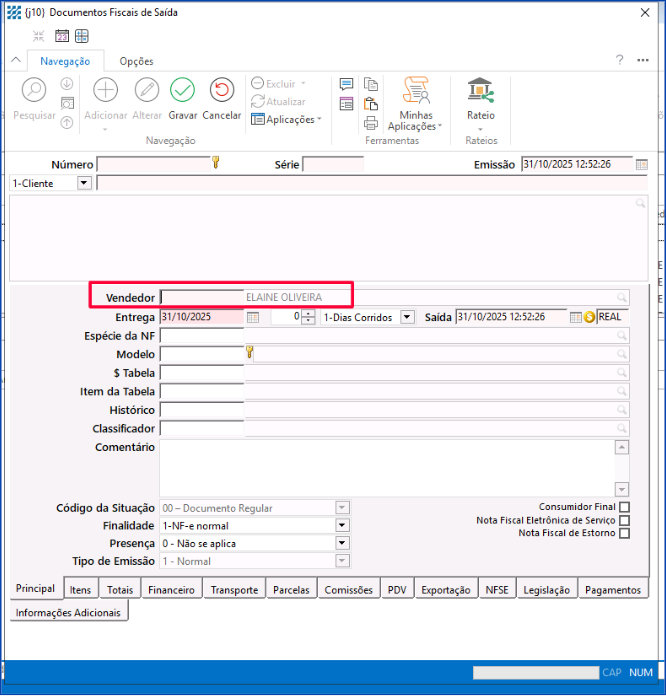666x696 pixels.
Task: Click the Cancelar red undo icon
Action: [x=221, y=90]
